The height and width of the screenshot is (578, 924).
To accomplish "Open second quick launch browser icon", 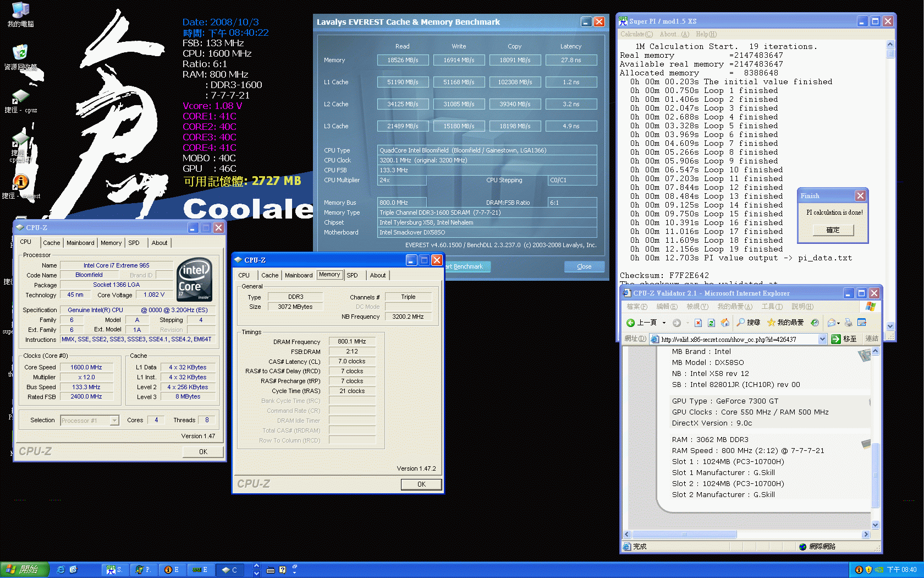I will click(73, 570).
